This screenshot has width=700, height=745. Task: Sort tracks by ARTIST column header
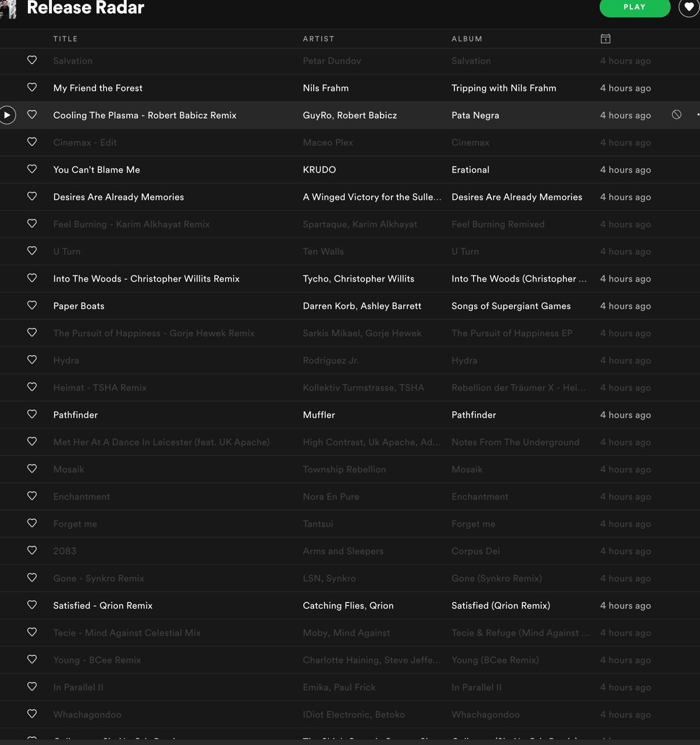pyautogui.click(x=318, y=38)
